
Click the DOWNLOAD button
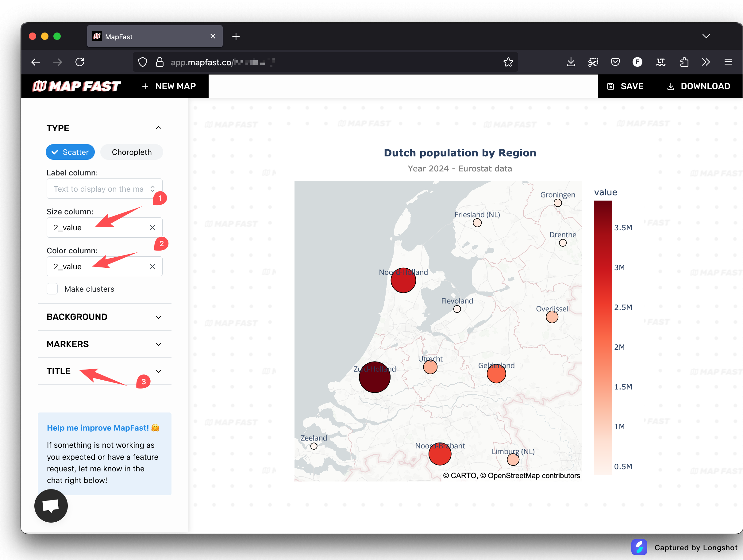pyautogui.click(x=698, y=86)
